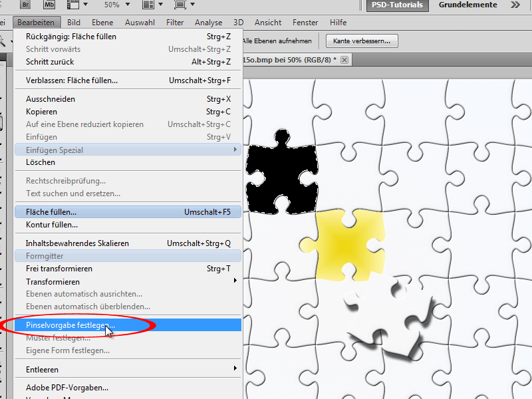Open the Hilfe menu
Viewport: 532px width, 399px height.
[338, 23]
